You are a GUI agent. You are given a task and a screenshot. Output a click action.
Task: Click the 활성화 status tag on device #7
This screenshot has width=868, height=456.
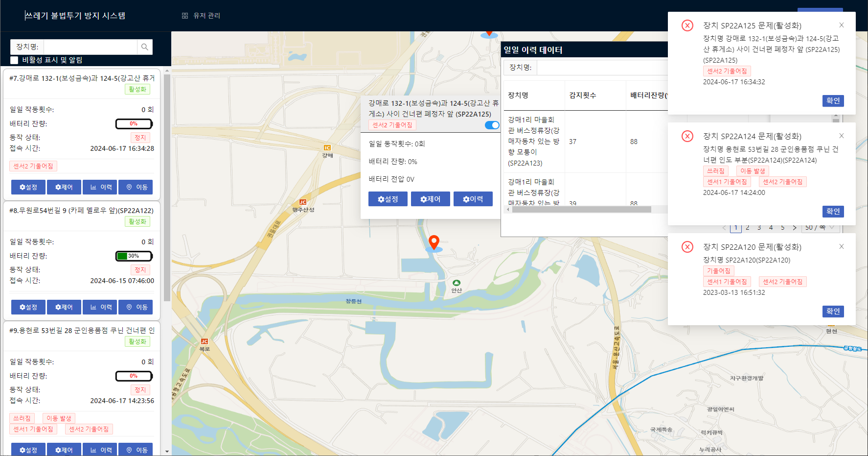point(137,89)
